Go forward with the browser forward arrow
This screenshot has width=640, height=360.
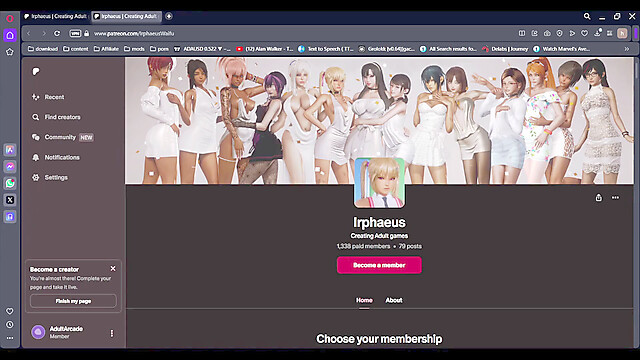pyautogui.click(x=44, y=33)
